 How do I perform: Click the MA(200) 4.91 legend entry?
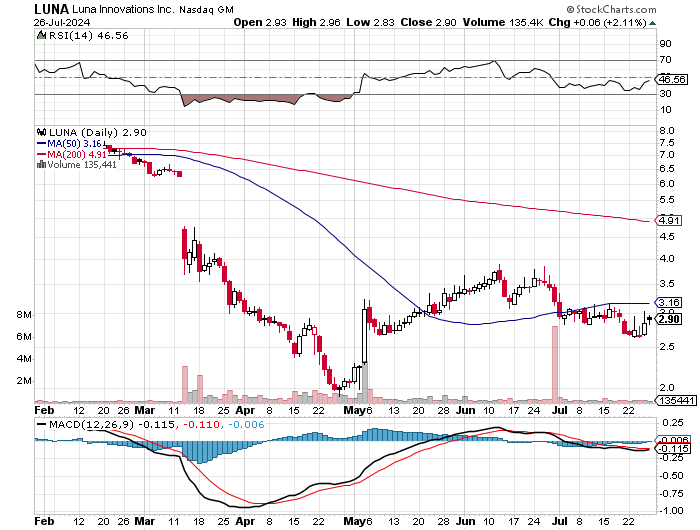tap(72, 154)
